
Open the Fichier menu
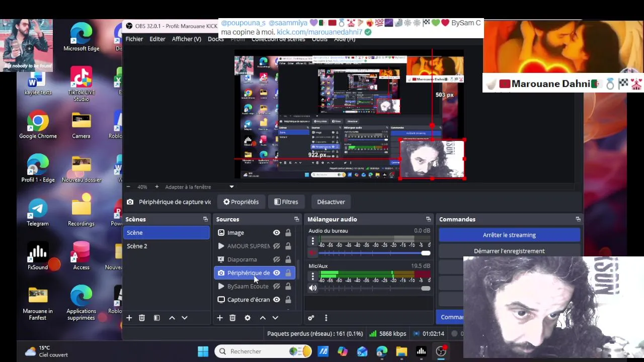click(134, 39)
